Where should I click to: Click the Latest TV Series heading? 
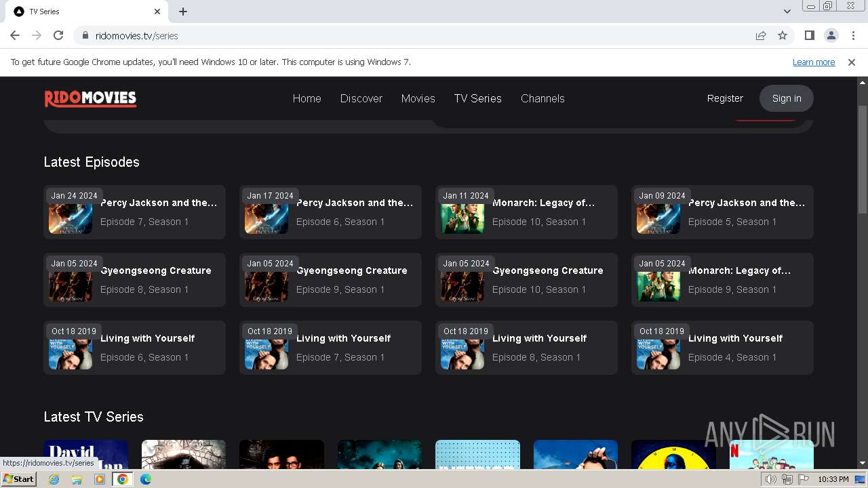pos(94,417)
